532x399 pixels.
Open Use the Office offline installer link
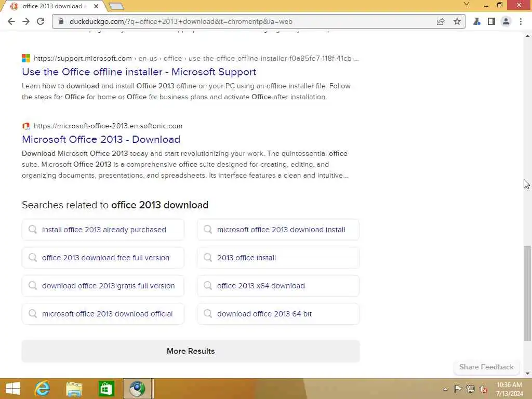(139, 72)
